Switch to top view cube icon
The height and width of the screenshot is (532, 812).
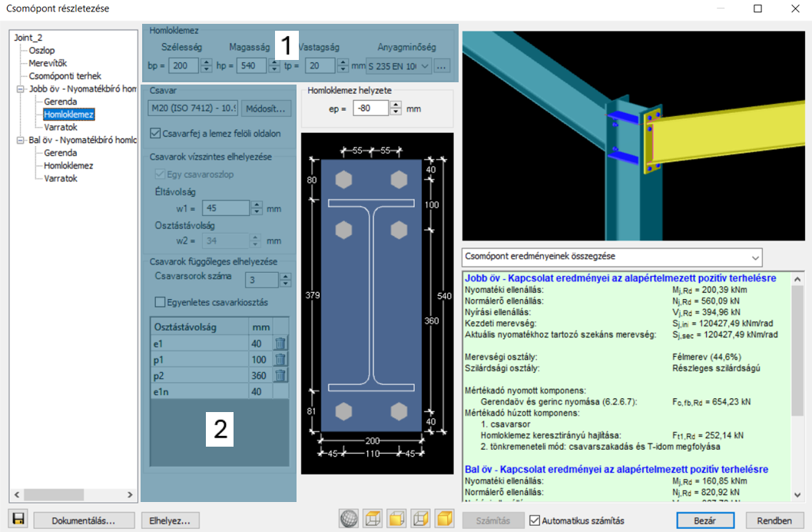tap(373, 518)
